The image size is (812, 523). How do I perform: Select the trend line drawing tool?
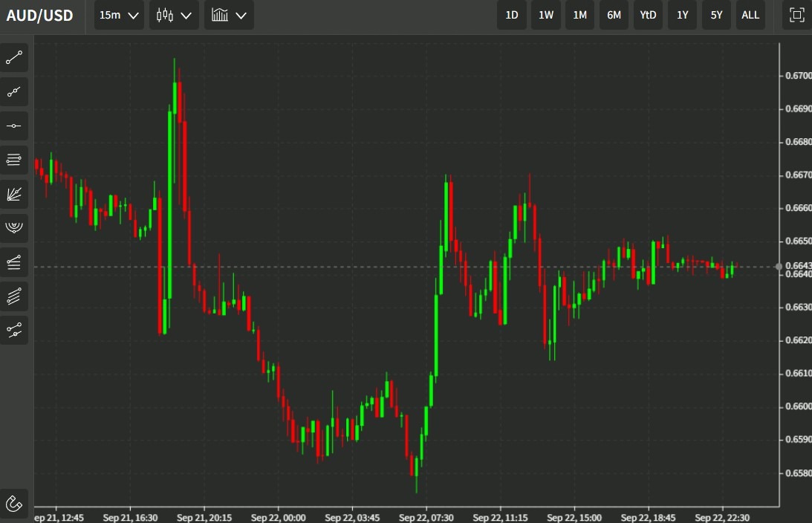[14, 58]
